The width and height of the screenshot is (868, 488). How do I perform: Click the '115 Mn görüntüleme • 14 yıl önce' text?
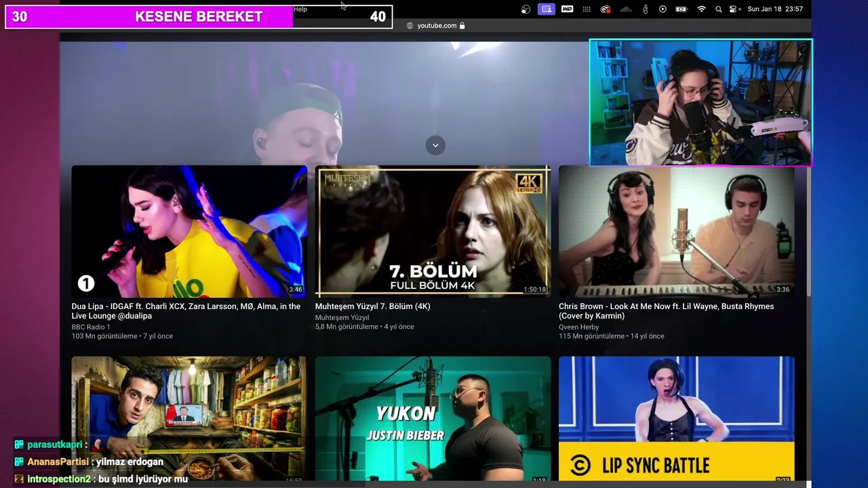[612, 336]
